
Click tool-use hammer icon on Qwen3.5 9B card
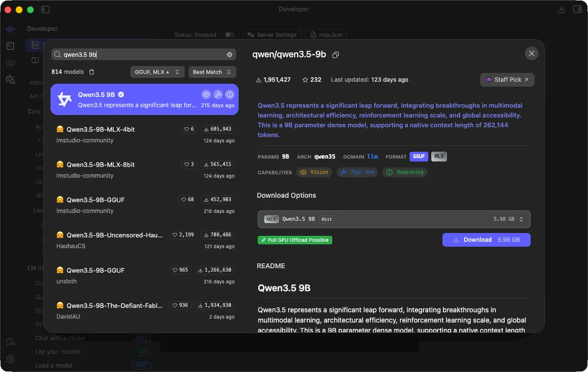(x=218, y=94)
